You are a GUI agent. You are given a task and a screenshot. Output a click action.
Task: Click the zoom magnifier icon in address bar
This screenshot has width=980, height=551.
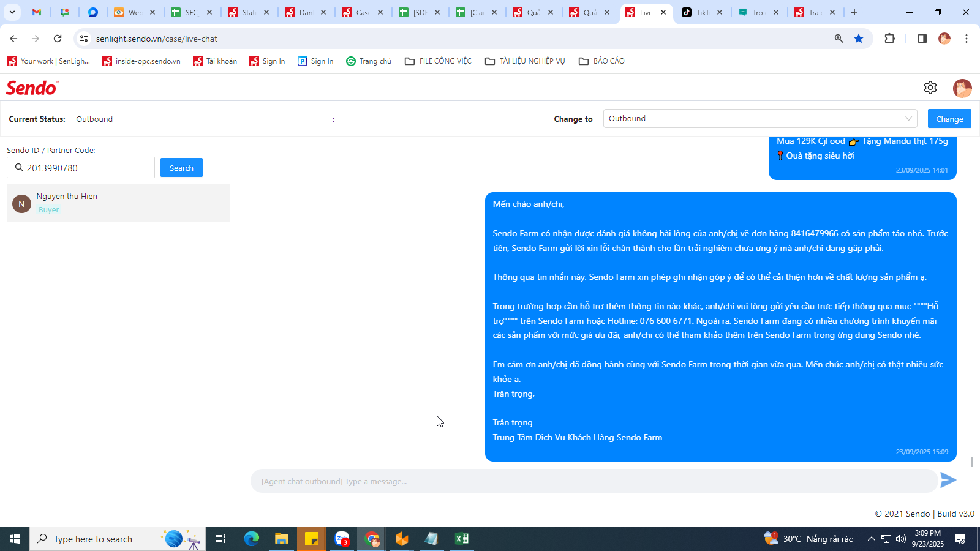click(x=839, y=39)
